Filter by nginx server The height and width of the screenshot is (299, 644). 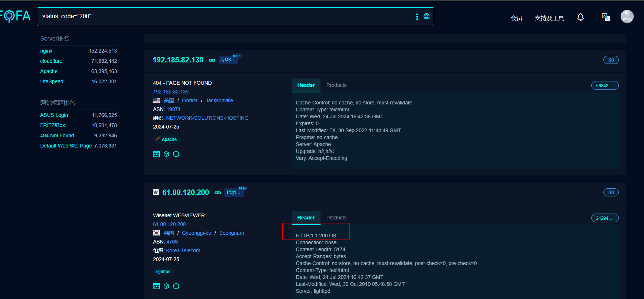point(46,51)
